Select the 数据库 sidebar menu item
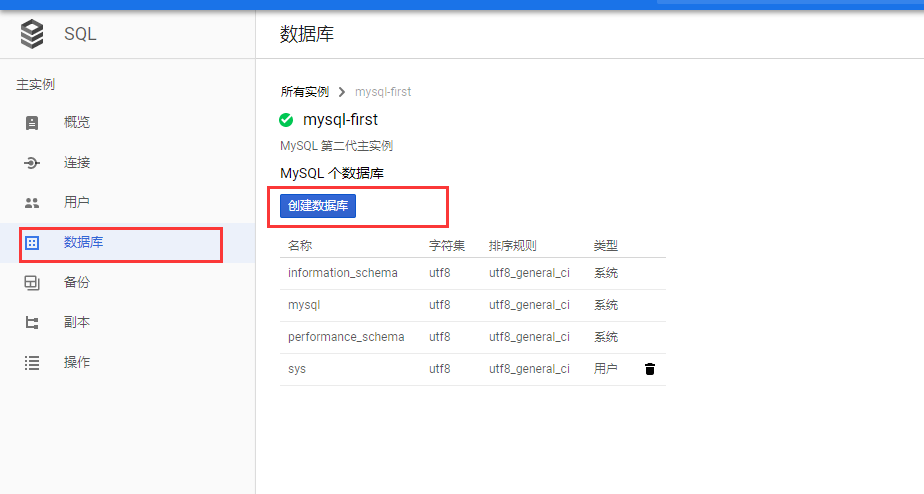This screenshot has width=924, height=494. [x=127, y=243]
